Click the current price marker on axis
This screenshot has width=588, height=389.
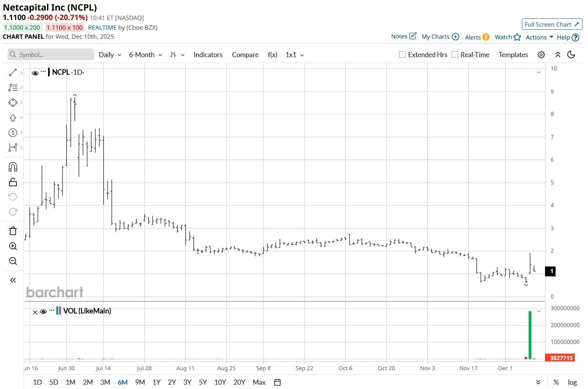550,271
